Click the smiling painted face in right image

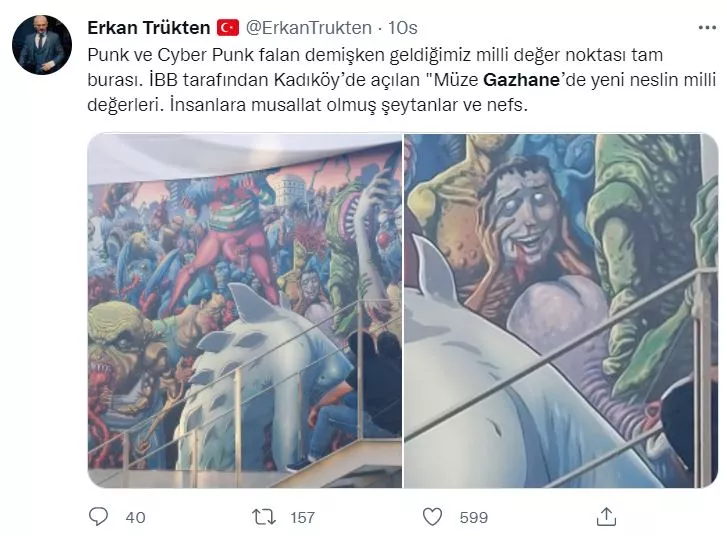[x=522, y=218]
